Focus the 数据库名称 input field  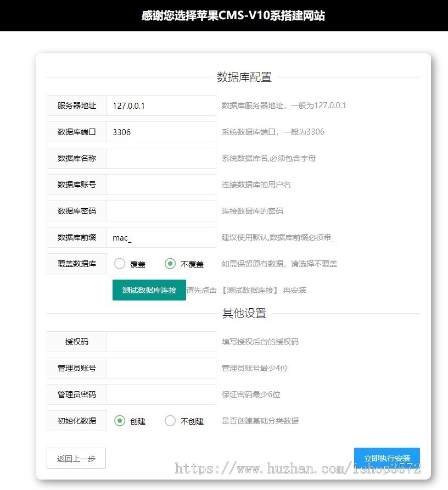161,158
